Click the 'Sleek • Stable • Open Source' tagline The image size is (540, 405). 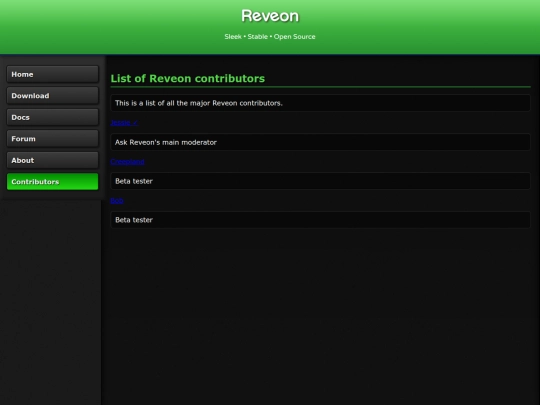pyautogui.click(x=270, y=37)
